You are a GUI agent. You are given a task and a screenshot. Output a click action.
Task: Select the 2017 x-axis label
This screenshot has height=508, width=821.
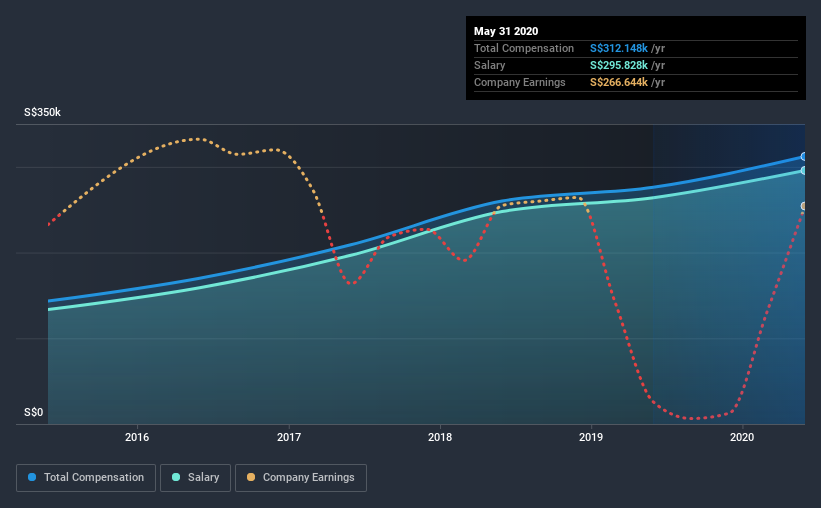289,437
